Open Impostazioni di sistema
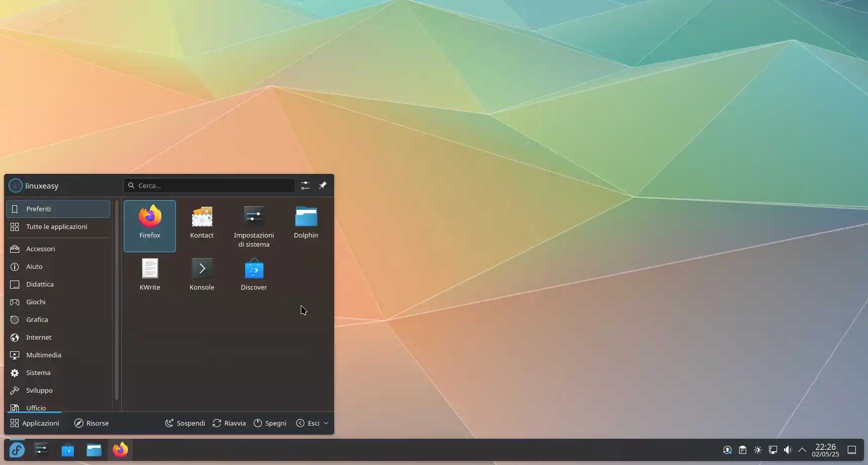868x465 pixels. tap(253, 225)
